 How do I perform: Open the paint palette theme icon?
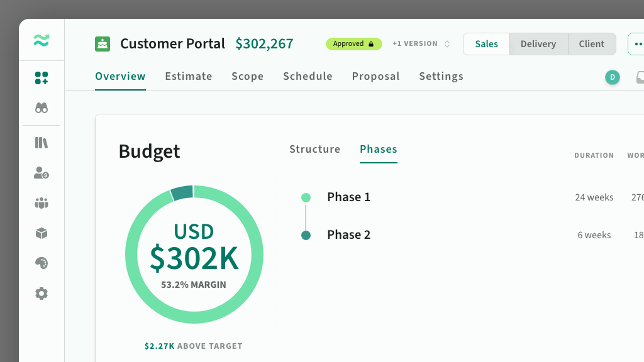click(42, 263)
